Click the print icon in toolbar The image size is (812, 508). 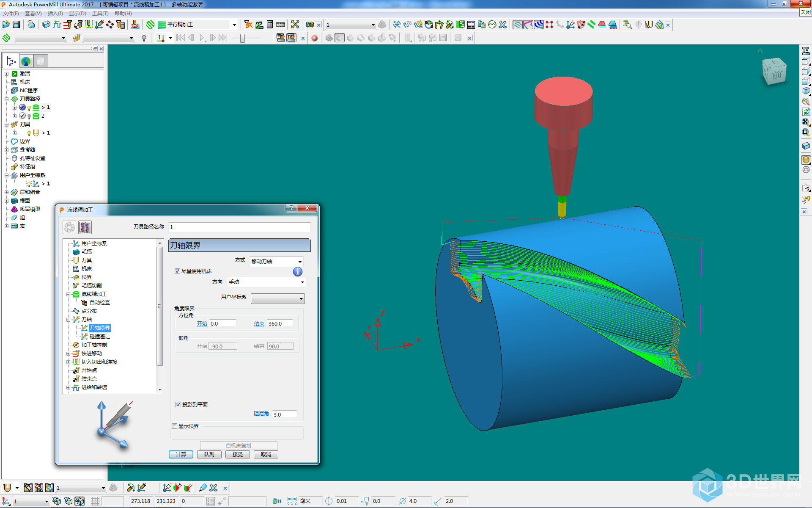(x=31, y=25)
